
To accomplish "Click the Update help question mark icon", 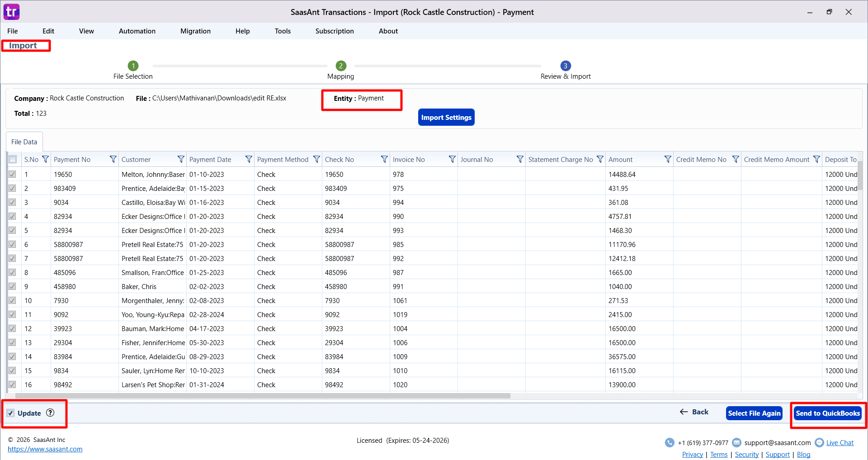I will click(x=50, y=413).
